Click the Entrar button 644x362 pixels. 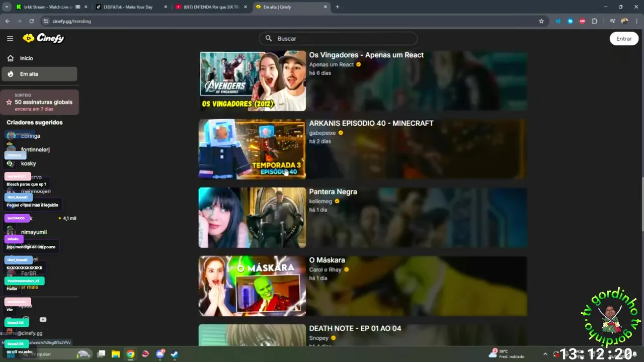point(624,39)
